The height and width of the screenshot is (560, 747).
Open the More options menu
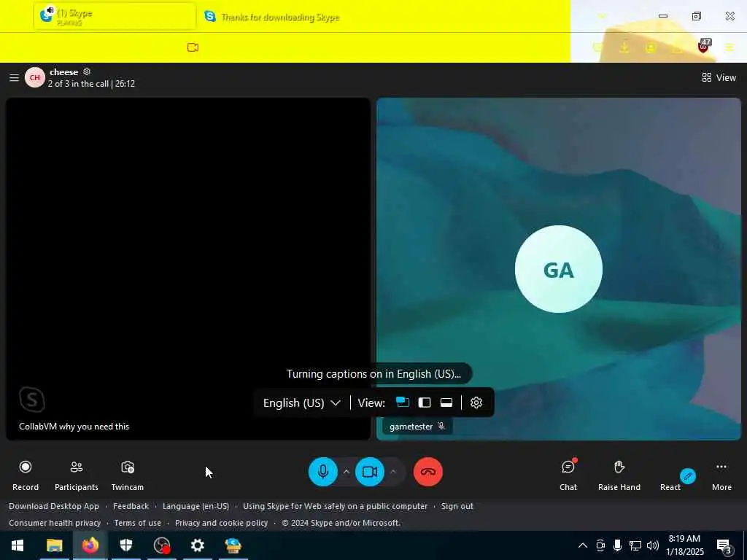click(x=721, y=475)
